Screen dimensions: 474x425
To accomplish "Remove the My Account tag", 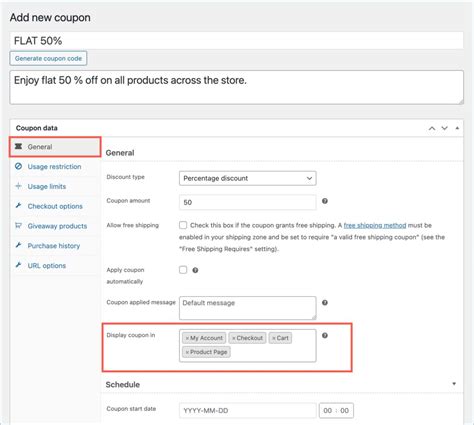I will coord(187,338).
